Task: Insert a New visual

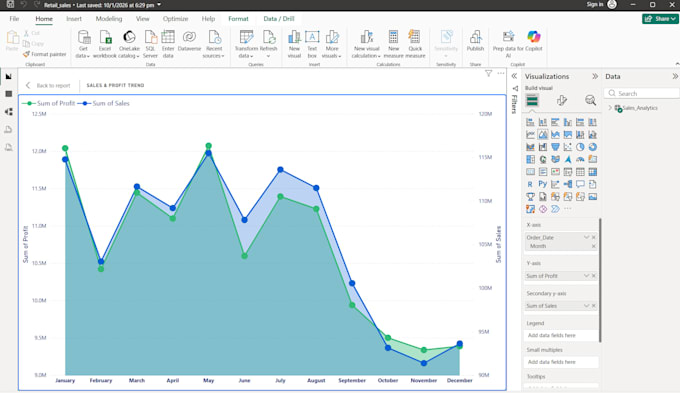Action: point(294,44)
